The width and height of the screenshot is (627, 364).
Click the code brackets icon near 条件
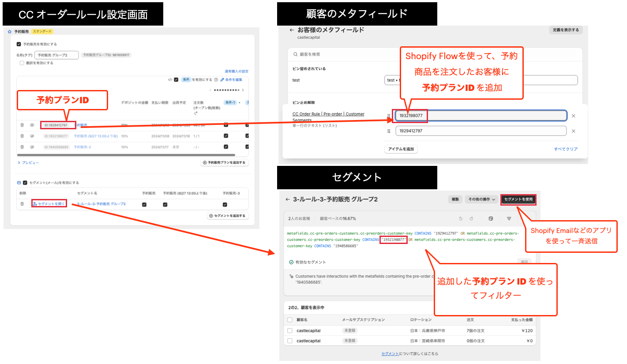[x=170, y=80]
